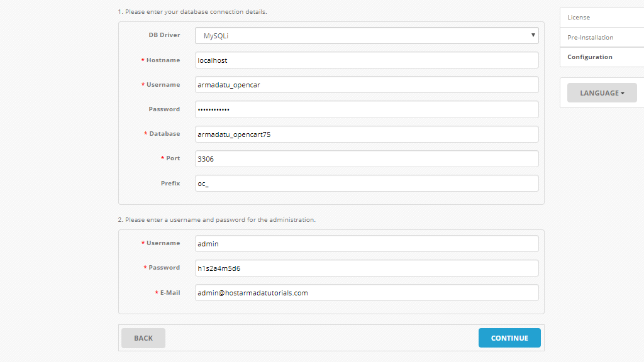Select the Database field with armadatu_opencart75
This screenshot has height=362, width=644.
367,134
